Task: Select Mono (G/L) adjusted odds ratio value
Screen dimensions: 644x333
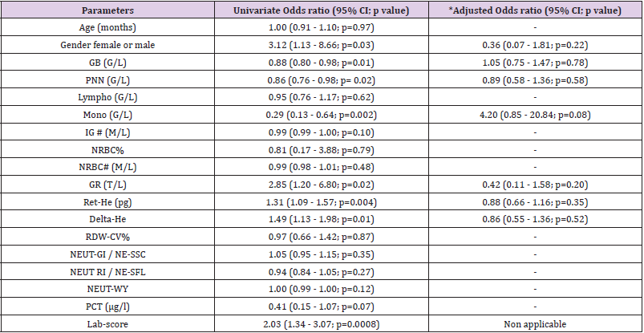Action: coord(535,115)
